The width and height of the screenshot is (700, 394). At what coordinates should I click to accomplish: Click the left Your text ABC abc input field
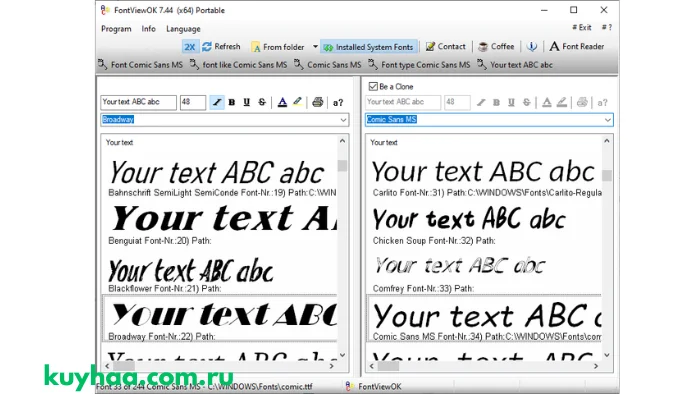pos(138,102)
